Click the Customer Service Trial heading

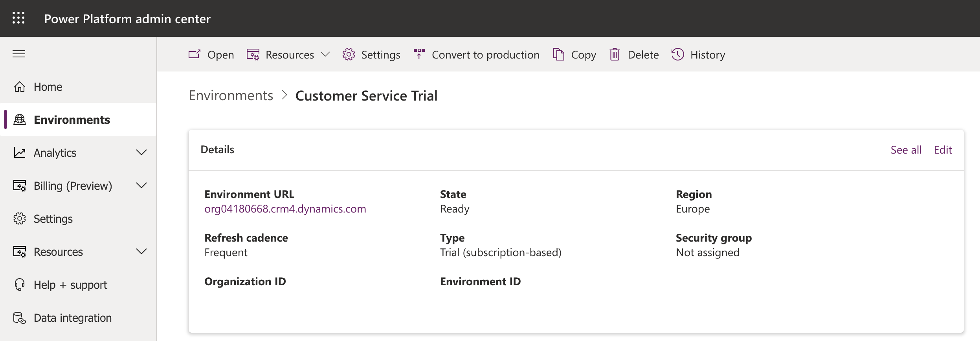tap(366, 95)
